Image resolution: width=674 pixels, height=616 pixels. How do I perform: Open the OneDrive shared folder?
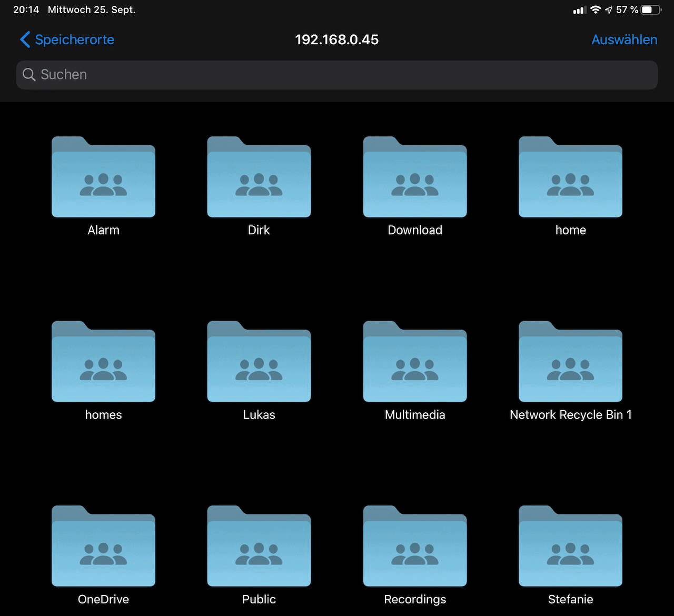click(x=103, y=547)
